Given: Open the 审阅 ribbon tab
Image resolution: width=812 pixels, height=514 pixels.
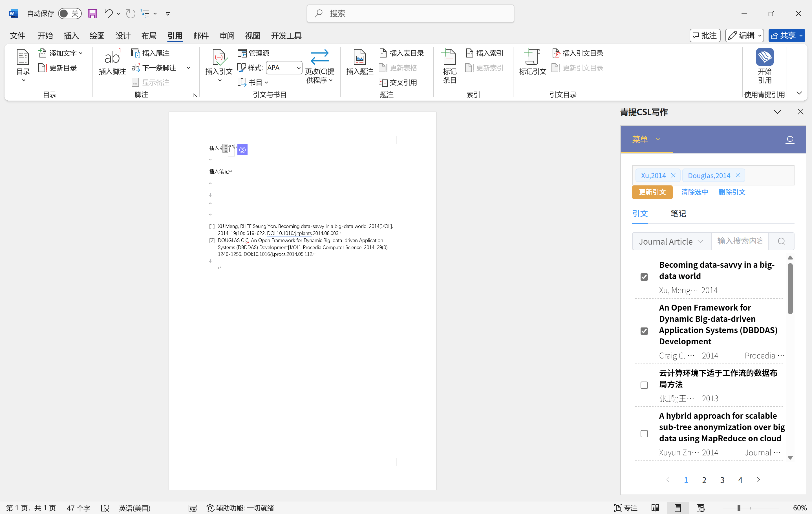Looking at the screenshot, I should (x=227, y=36).
